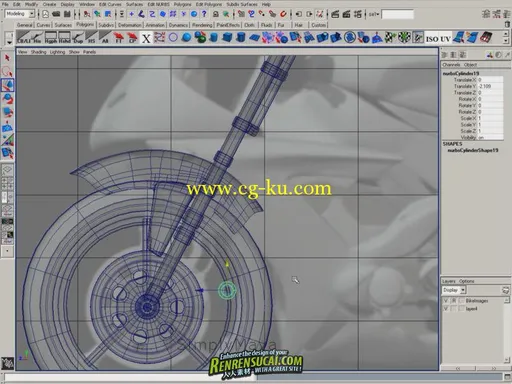Click the magnet make-live icon
Viewport: 512px width, 384px height.
click(283, 14)
